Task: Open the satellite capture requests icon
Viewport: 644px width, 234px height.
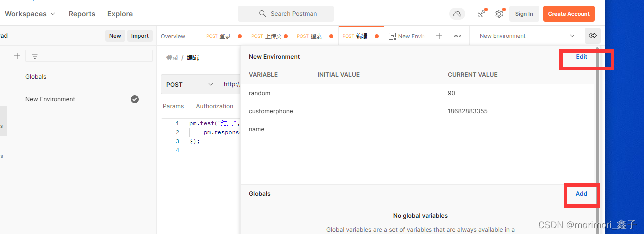Action: 481,14
